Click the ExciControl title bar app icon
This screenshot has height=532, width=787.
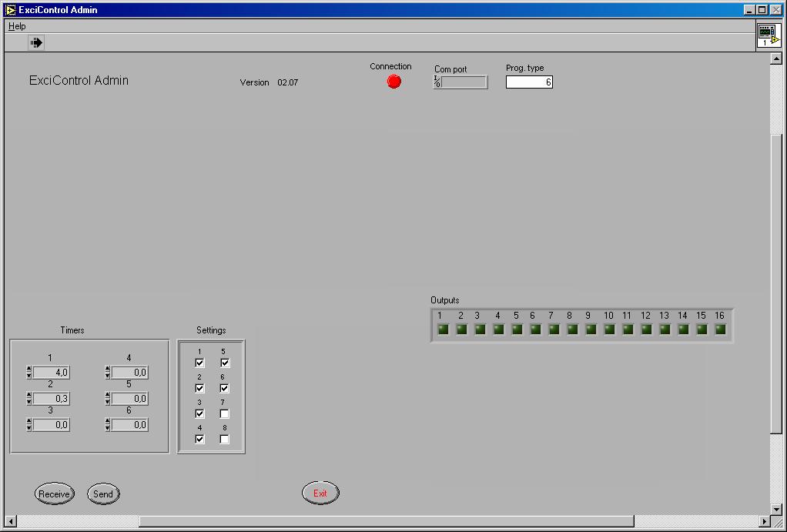coord(10,9)
